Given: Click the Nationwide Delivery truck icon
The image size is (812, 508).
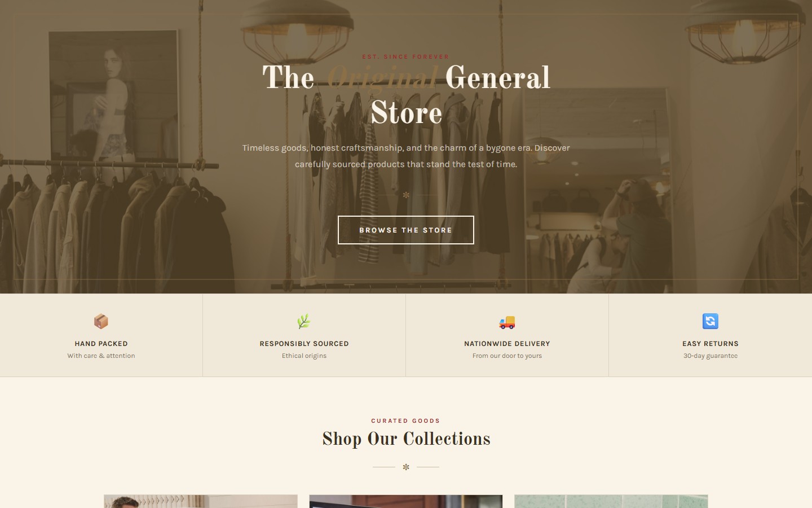Looking at the screenshot, I should point(507,321).
